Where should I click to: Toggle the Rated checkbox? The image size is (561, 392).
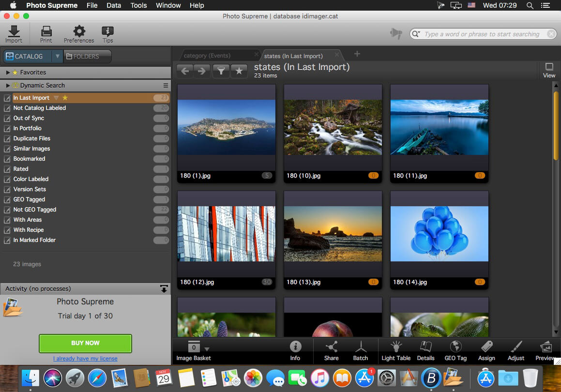click(x=7, y=169)
